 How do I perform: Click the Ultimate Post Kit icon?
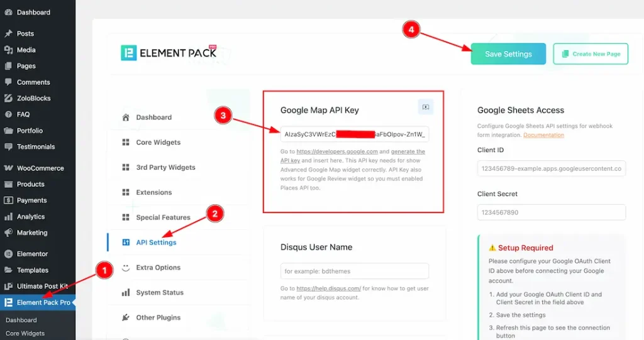click(8, 286)
